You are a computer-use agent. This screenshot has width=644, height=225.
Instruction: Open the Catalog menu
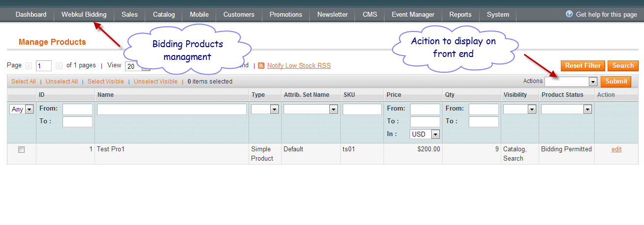(164, 14)
